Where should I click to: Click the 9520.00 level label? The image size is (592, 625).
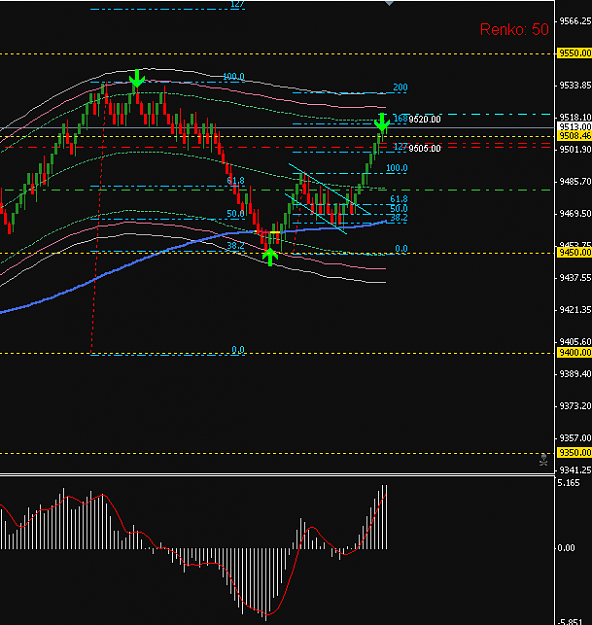pyautogui.click(x=425, y=119)
